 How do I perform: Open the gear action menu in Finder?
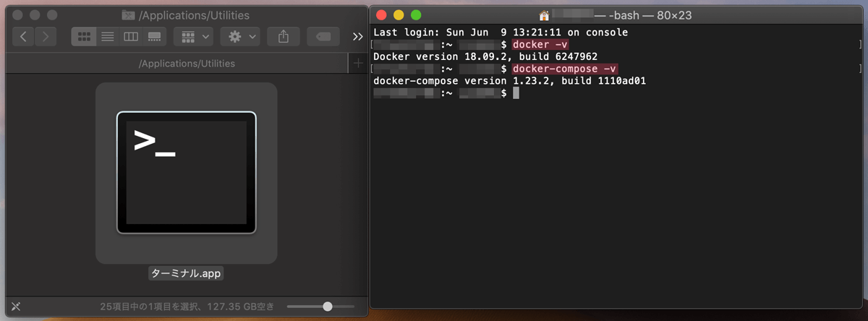click(242, 36)
